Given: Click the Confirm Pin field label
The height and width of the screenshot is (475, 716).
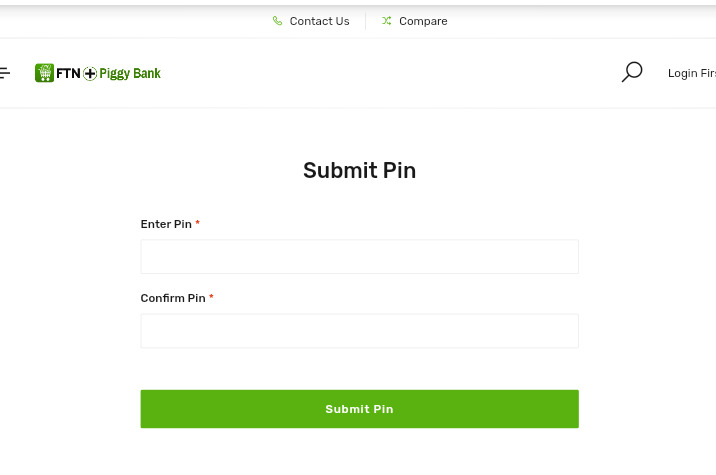Looking at the screenshot, I should 173,298.
